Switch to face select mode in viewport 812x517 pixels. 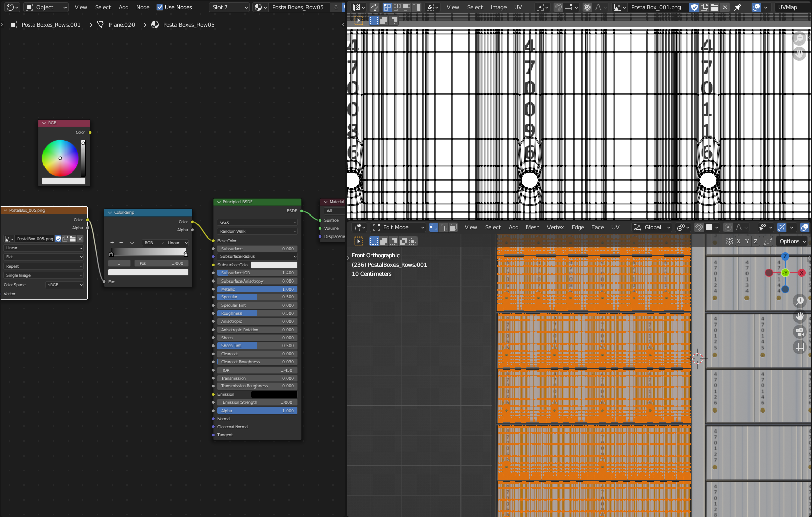[x=453, y=227]
